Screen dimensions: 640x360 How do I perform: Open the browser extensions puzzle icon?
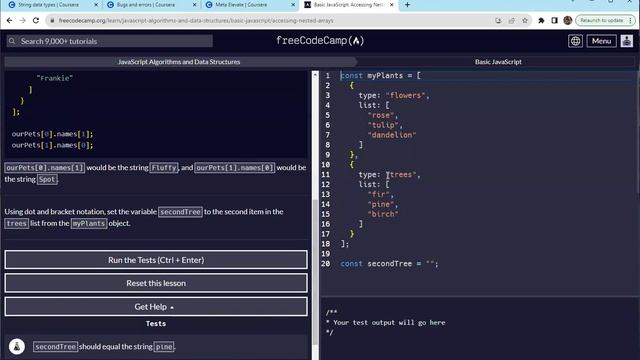(x=541, y=20)
